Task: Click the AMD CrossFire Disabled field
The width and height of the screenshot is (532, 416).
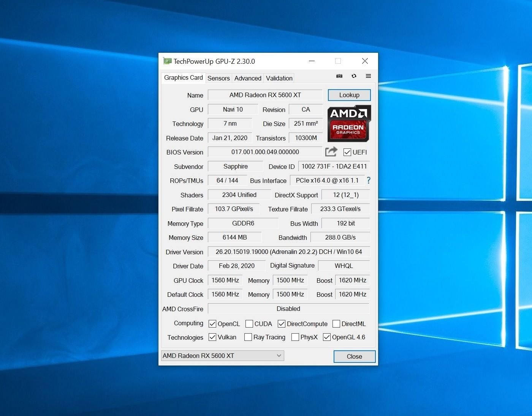Action: (x=288, y=309)
